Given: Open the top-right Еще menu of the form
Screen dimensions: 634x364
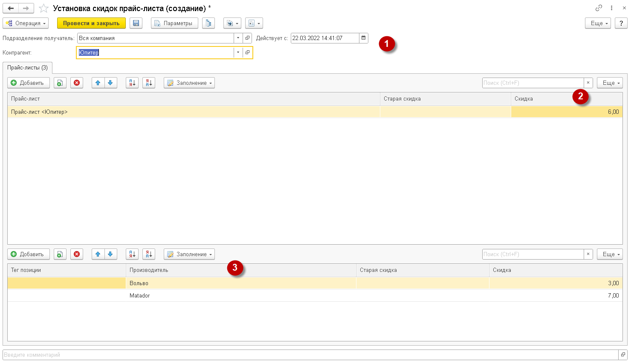Looking at the screenshot, I should 598,23.
